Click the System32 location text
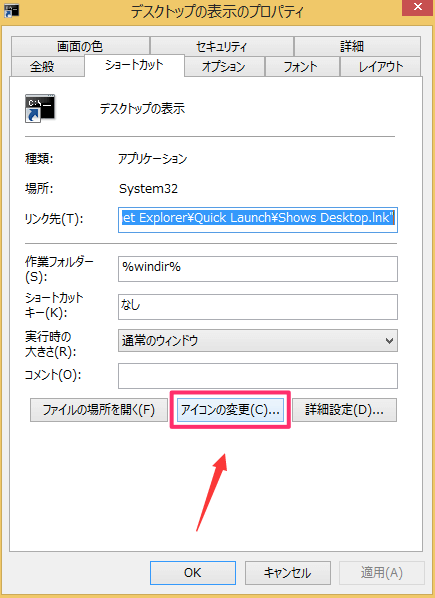 [148, 189]
